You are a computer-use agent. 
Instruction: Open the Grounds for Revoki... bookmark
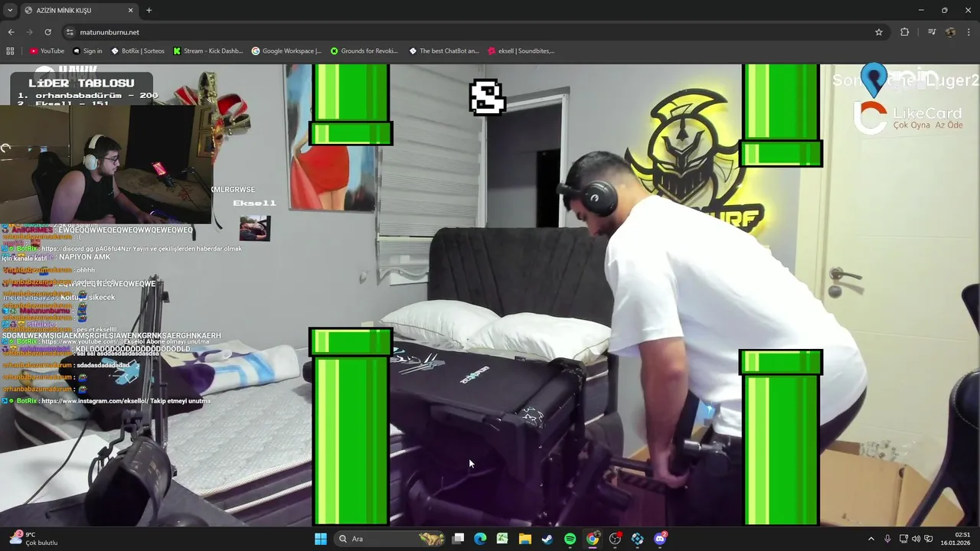pyautogui.click(x=364, y=51)
